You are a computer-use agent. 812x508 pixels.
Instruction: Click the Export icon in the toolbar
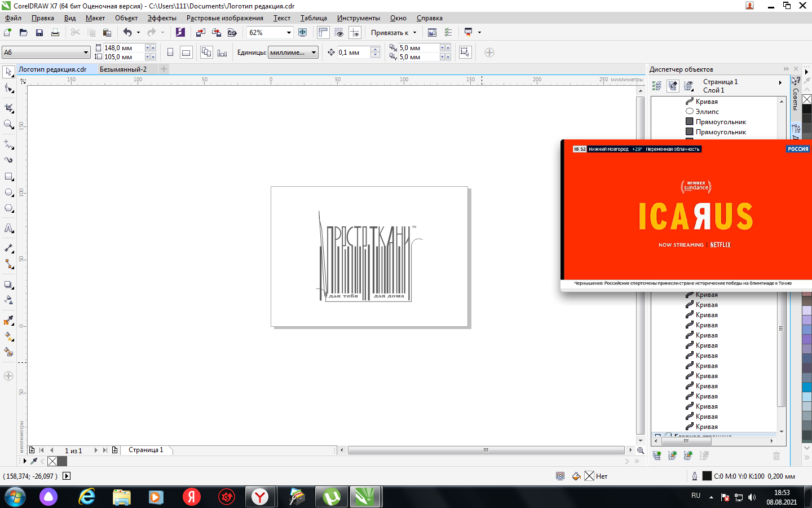click(216, 32)
